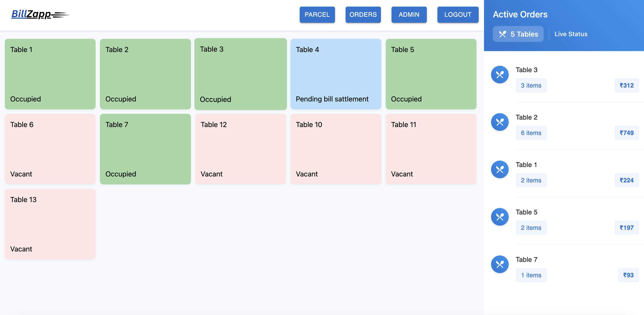Click the LOGOUT button

458,15
